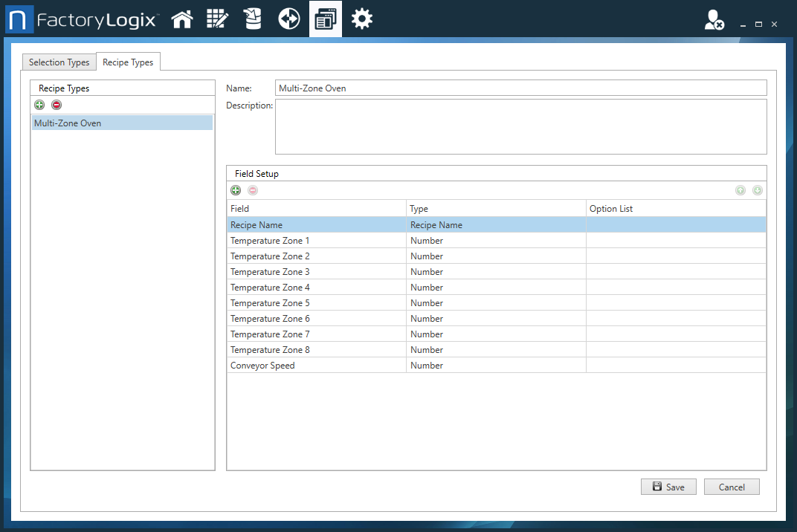Move selected field up arrow
Viewport: 797px width, 532px height.
point(740,190)
